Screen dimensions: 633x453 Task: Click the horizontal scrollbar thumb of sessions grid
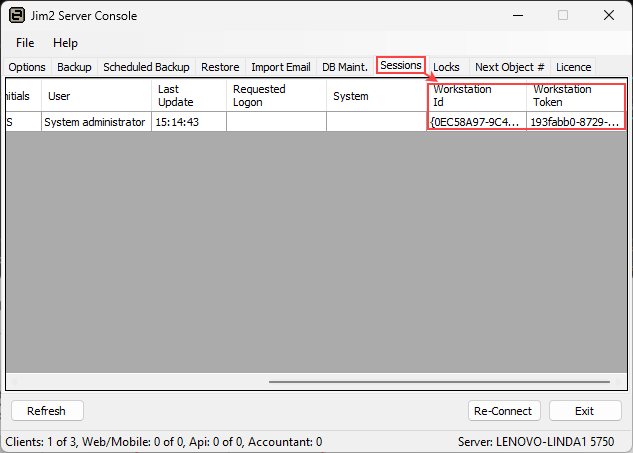tap(439, 382)
